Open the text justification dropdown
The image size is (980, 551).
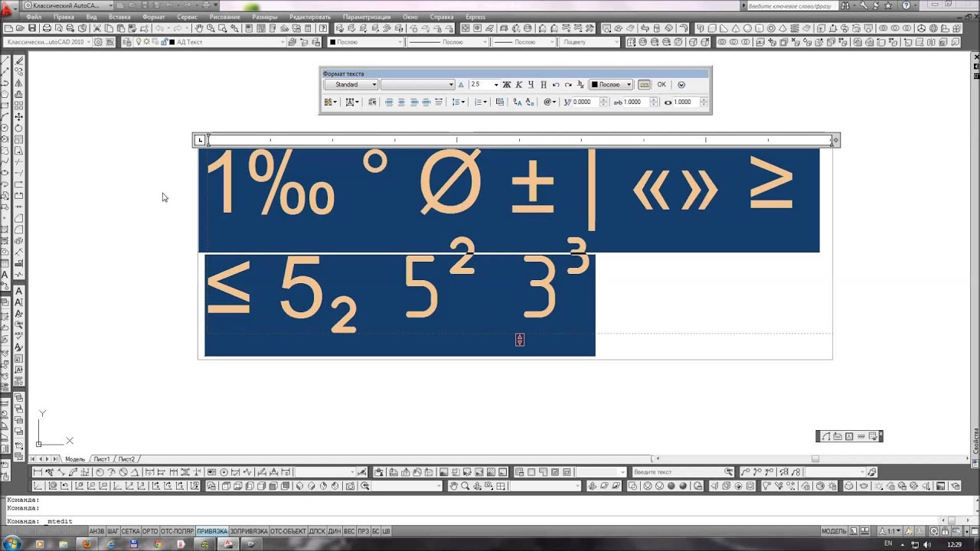[x=352, y=102]
